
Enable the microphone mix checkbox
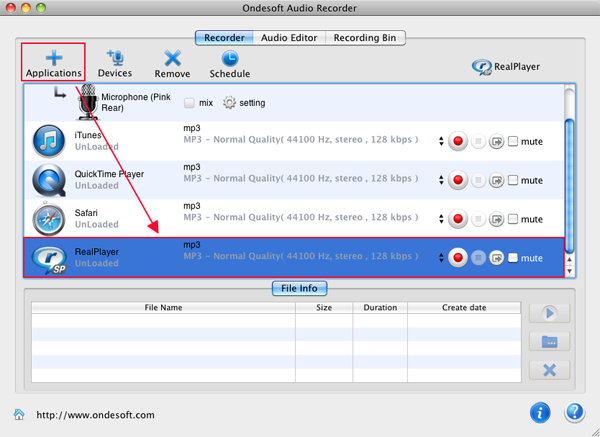(x=189, y=103)
